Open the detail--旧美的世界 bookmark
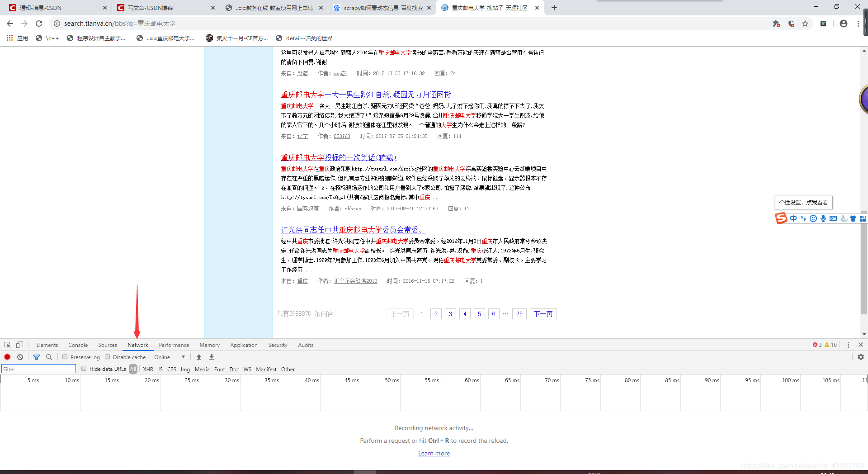 tap(304, 38)
